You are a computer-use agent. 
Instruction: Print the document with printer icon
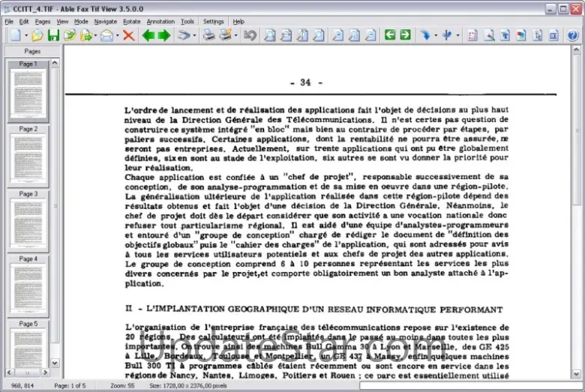pyautogui.click(x=209, y=35)
